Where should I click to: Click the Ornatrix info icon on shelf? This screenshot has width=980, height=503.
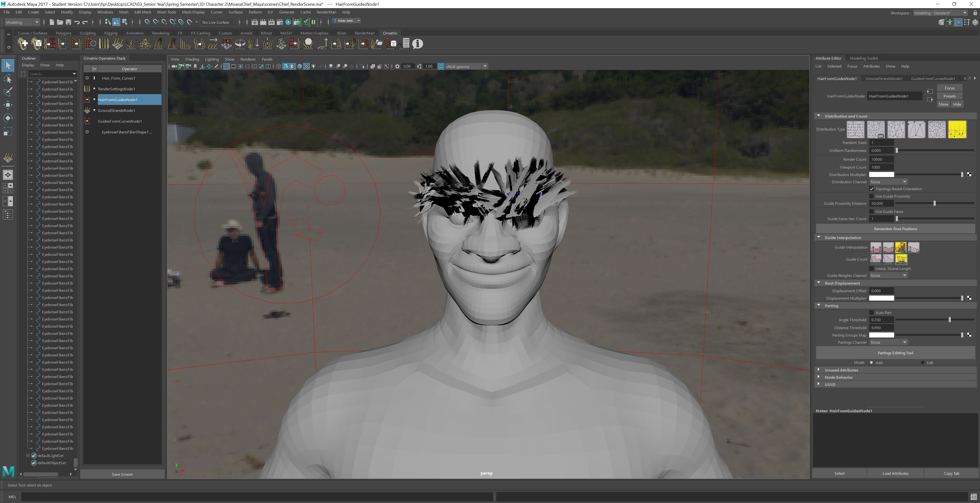[417, 44]
